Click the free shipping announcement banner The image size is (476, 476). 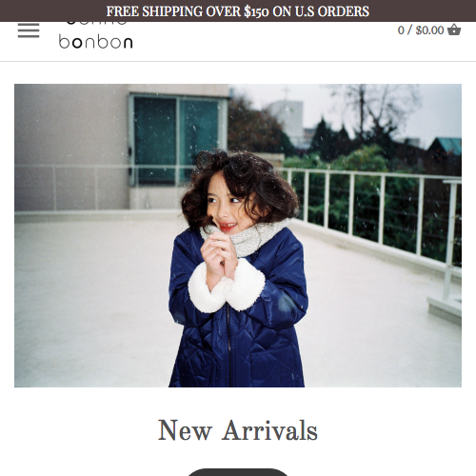[238, 11]
